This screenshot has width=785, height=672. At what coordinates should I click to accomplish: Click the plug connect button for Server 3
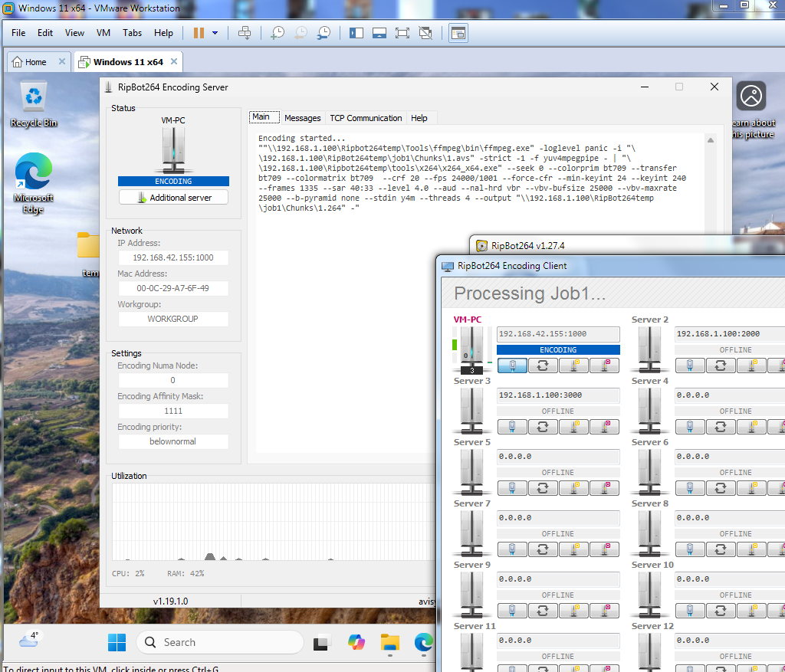click(512, 427)
